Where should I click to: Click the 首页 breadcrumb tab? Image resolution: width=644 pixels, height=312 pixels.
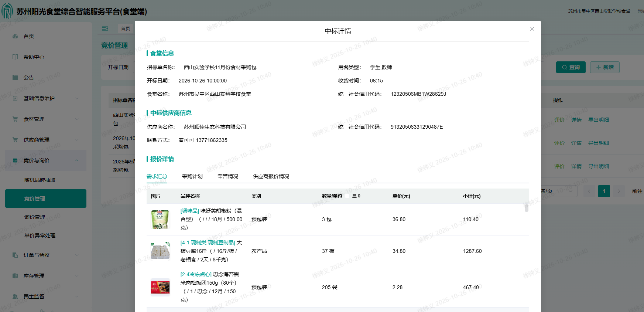point(126,28)
